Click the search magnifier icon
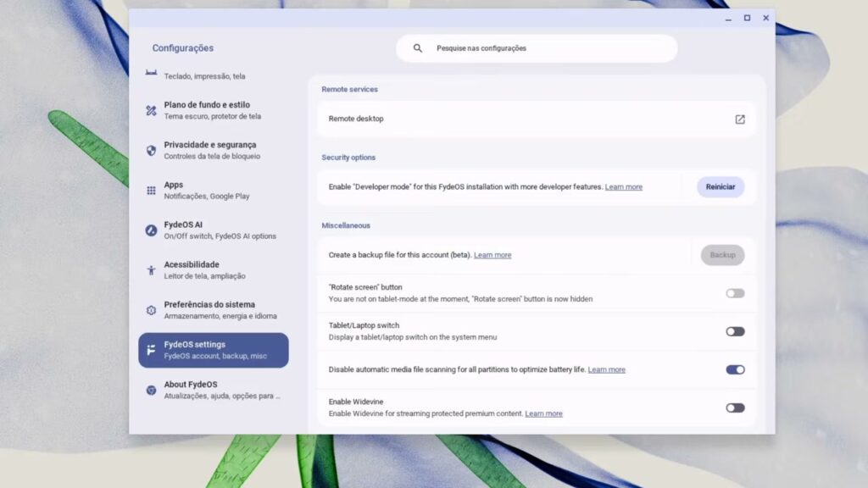Viewport: 868px width, 488px height. pos(417,48)
